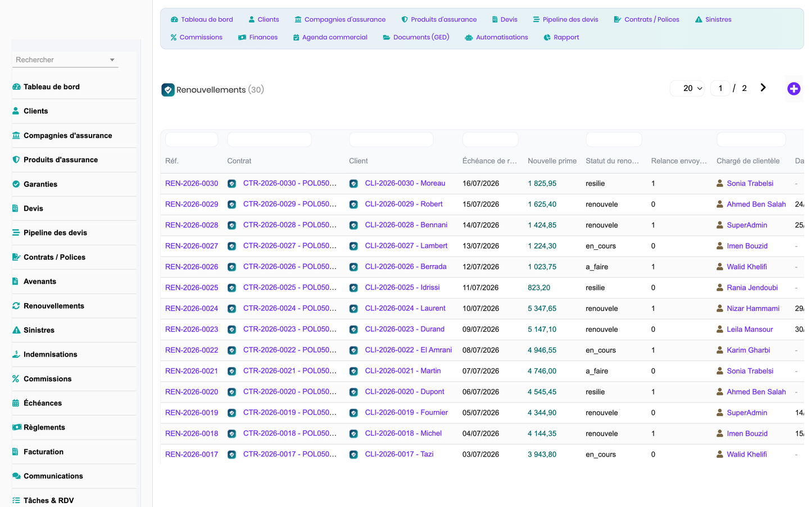Open Pipeline des devis in top navigation
Image resolution: width=812 pixels, height=507 pixels.
coord(565,20)
